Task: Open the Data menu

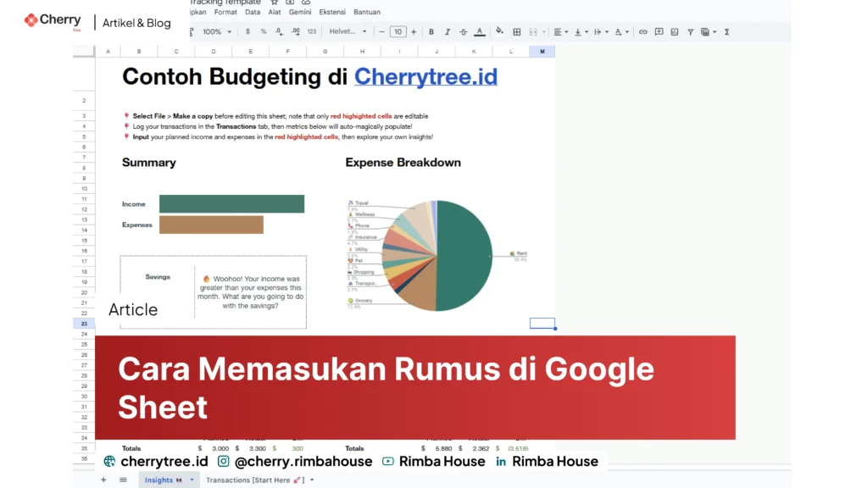Action: click(253, 12)
